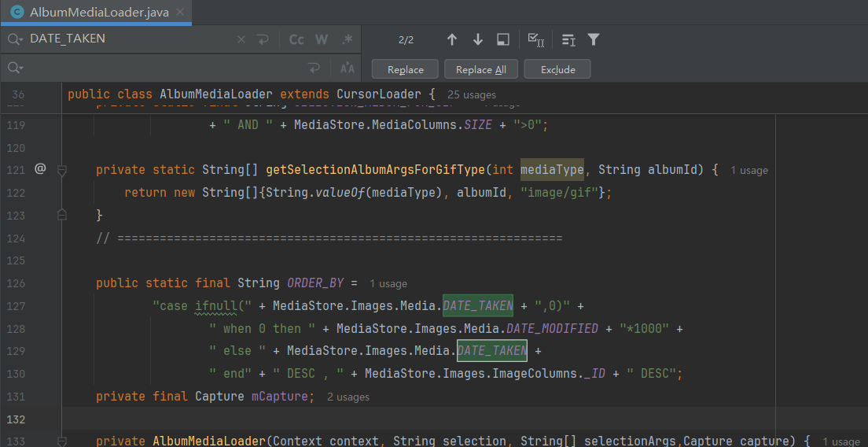This screenshot has height=447, width=868.
Task: Click the Exclude button
Action: coord(557,69)
